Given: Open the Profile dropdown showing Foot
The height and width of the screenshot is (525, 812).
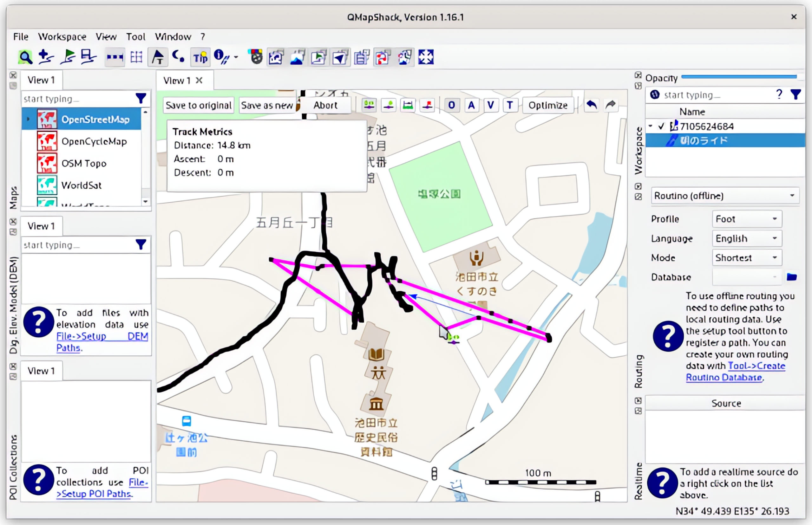Looking at the screenshot, I should (747, 219).
